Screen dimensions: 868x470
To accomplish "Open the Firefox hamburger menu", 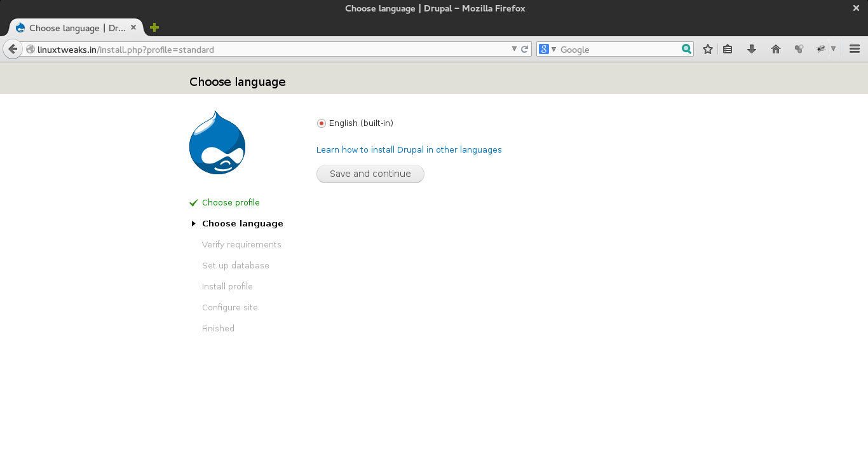I will click(855, 49).
